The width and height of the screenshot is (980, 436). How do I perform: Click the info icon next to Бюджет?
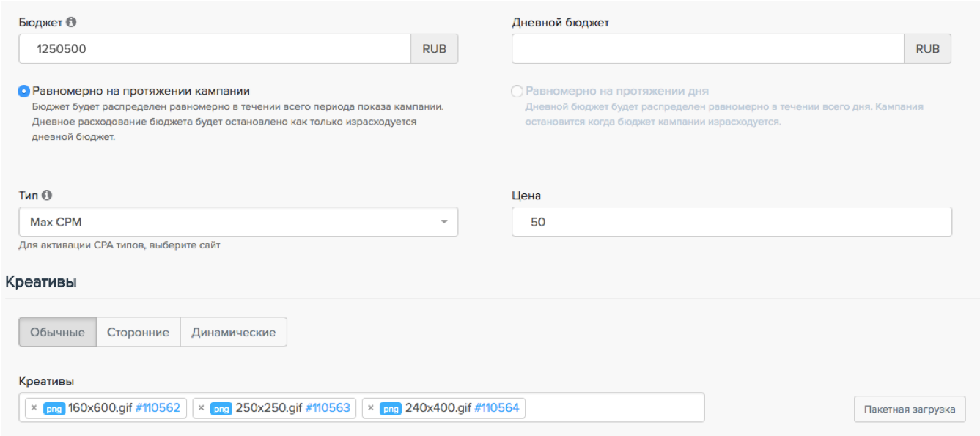tap(71, 23)
